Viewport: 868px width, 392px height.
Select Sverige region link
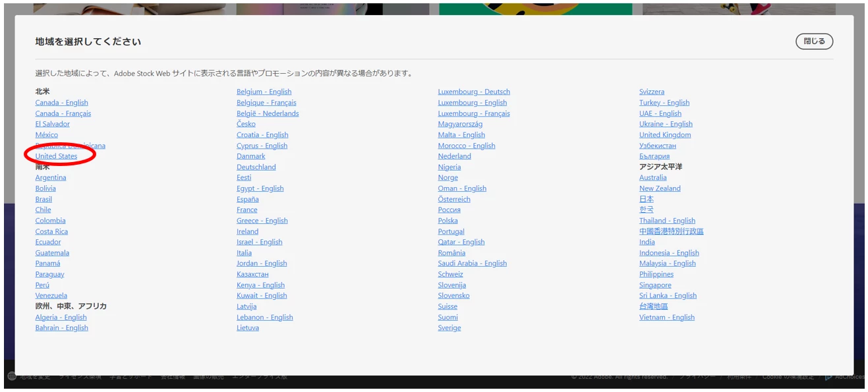pyautogui.click(x=449, y=328)
